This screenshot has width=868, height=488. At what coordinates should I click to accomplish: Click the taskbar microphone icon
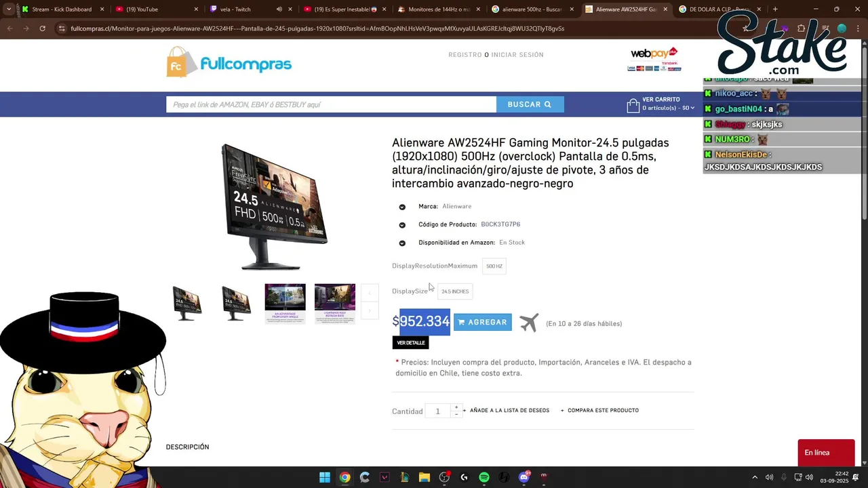pos(784,477)
